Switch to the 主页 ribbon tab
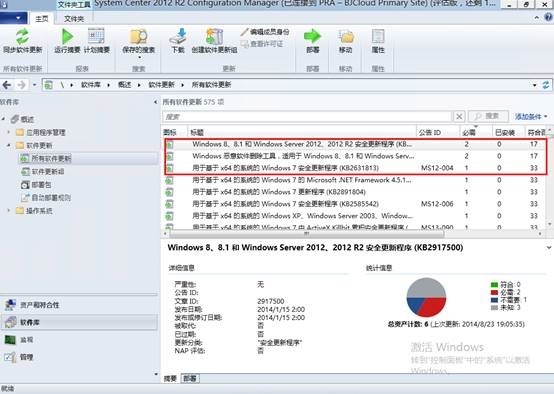 42,19
